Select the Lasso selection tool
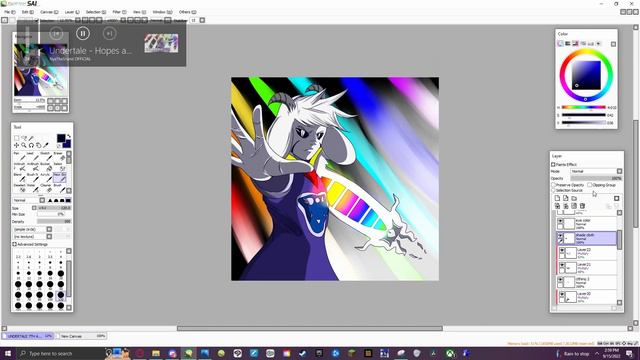The height and width of the screenshot is (360, 640). pos(23,138)
